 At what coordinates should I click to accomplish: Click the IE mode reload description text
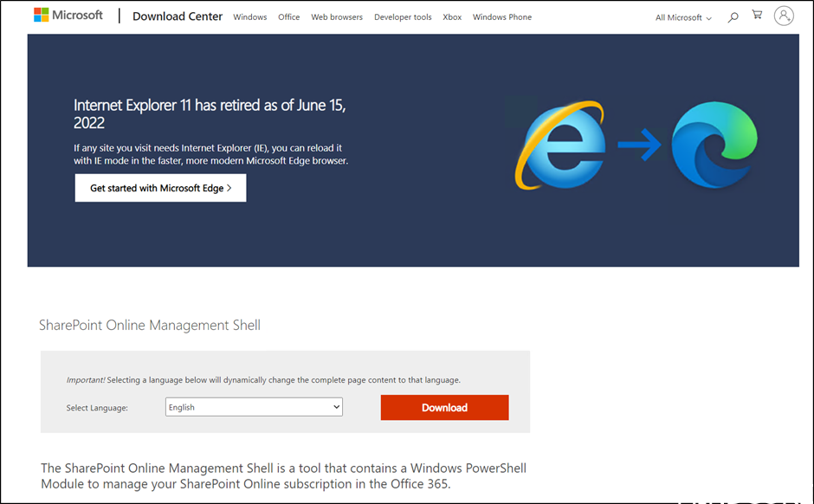coord(210,154)
